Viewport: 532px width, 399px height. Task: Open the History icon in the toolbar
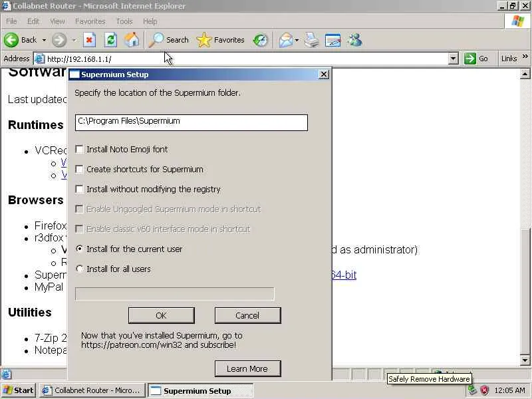tap(261, 40)
